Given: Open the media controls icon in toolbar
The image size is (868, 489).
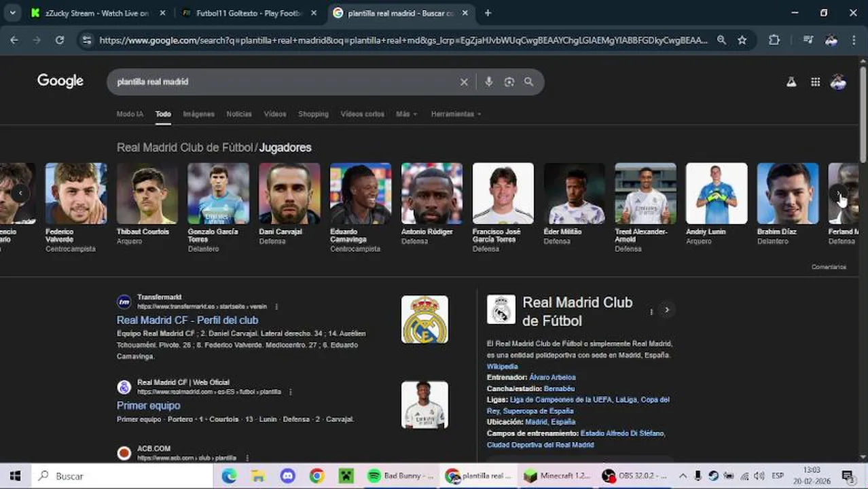Looking at the screenshot, I should (x=808, y=40).
